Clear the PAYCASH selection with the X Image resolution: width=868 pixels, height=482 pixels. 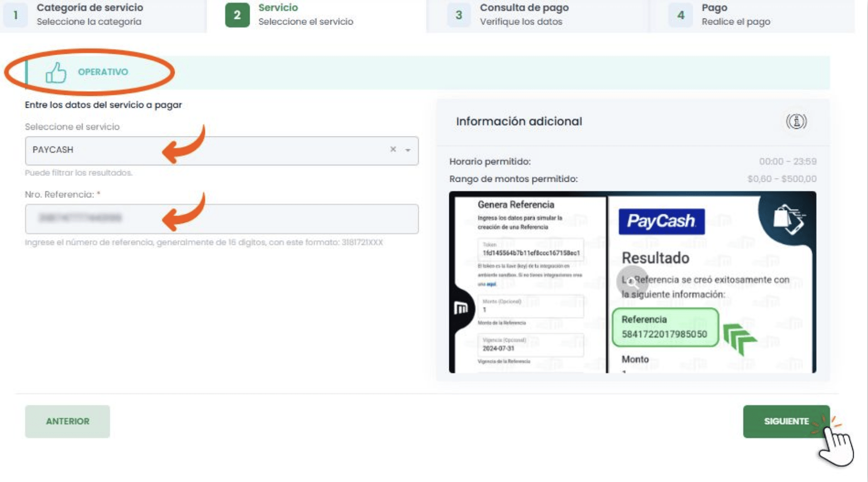pos(393,149)
